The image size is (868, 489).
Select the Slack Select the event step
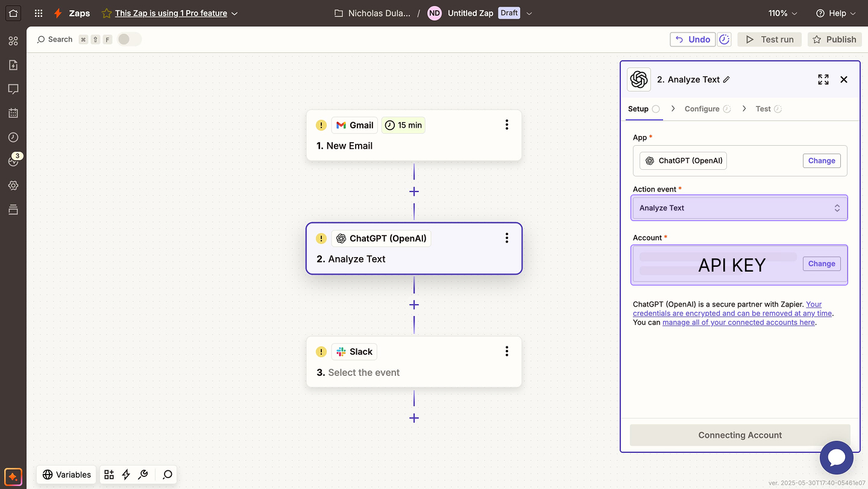(414, 361)
